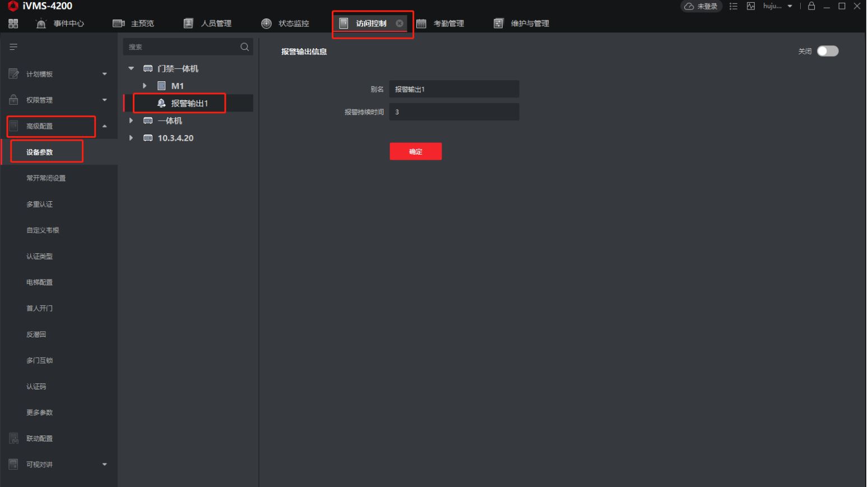868x487 pixels.
Task: Select the 一体机 device
Action: 170,120
